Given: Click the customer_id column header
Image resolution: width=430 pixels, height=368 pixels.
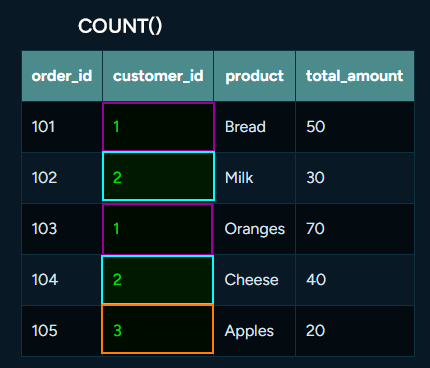Looking at the screenshot, I should (x=158, y=76).
